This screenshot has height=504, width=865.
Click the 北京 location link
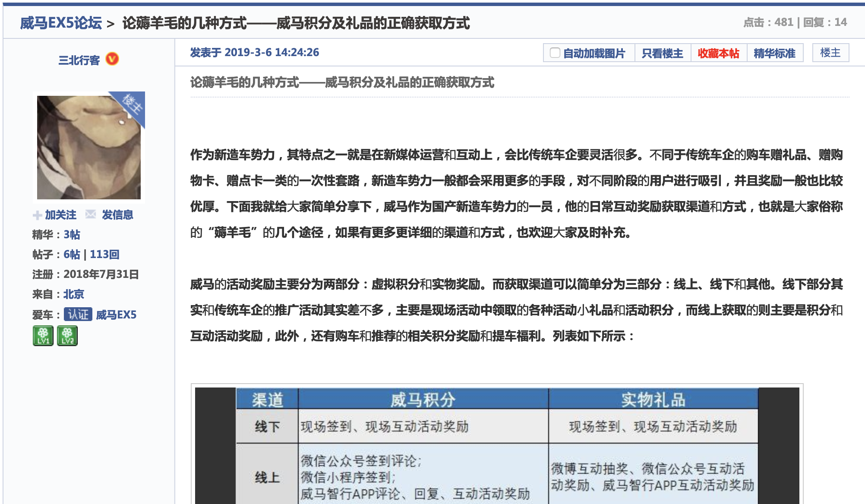coord(74,294)
